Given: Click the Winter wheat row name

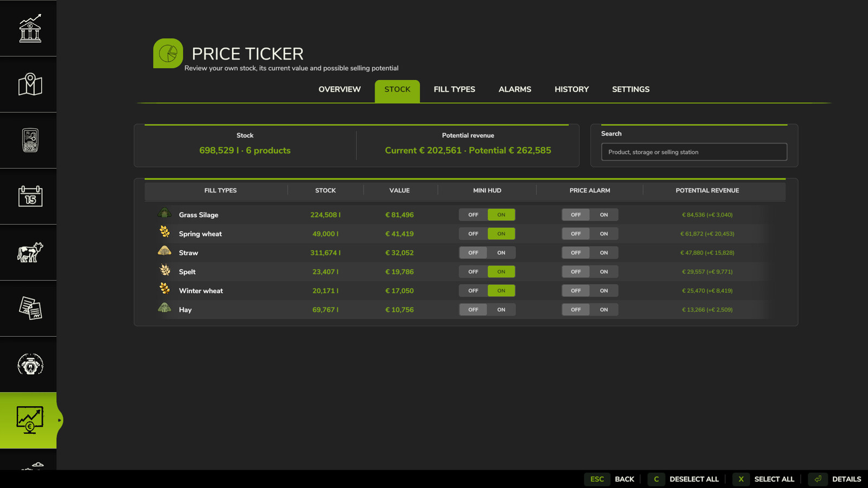Looking at the screenshot, I should (201, 291).
